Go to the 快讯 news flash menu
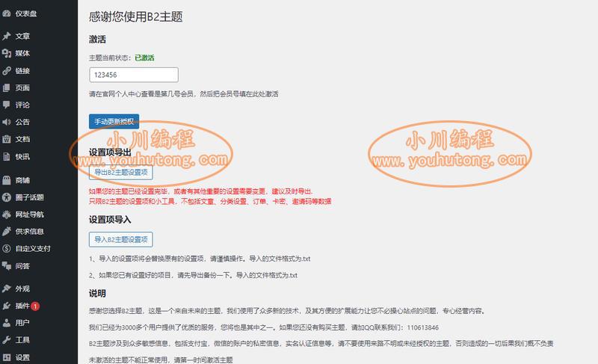The image size is (598, 364). tap(22, 157)
